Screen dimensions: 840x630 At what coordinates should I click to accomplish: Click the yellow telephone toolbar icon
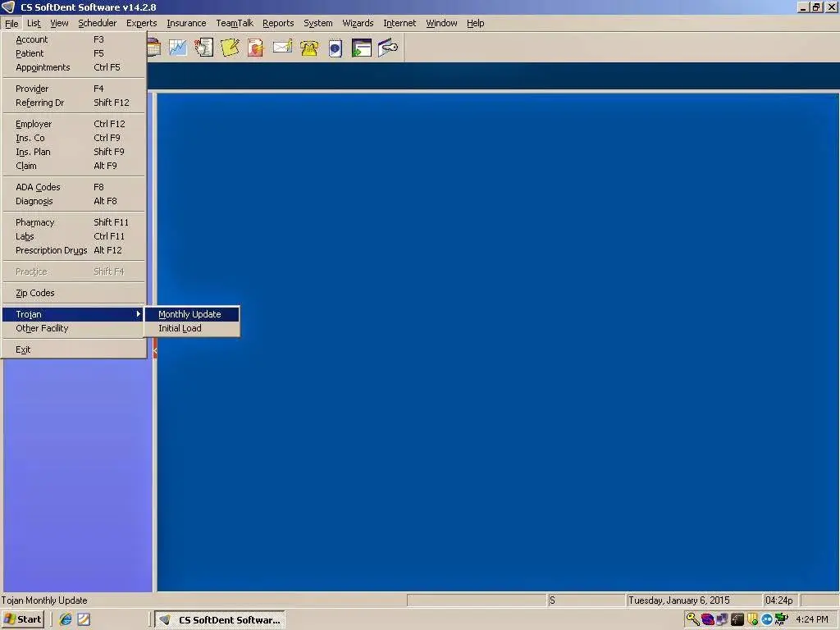309,48
